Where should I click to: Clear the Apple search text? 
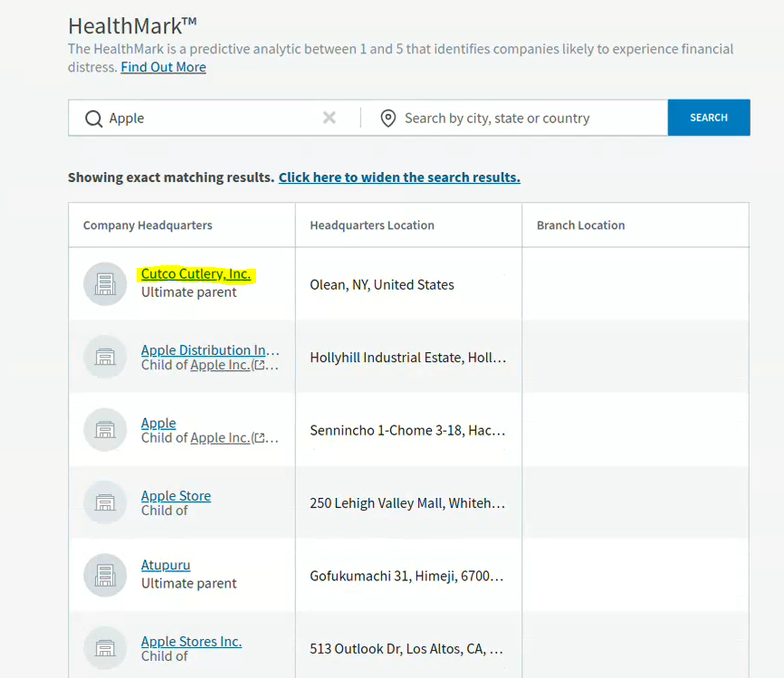[329, 118]
